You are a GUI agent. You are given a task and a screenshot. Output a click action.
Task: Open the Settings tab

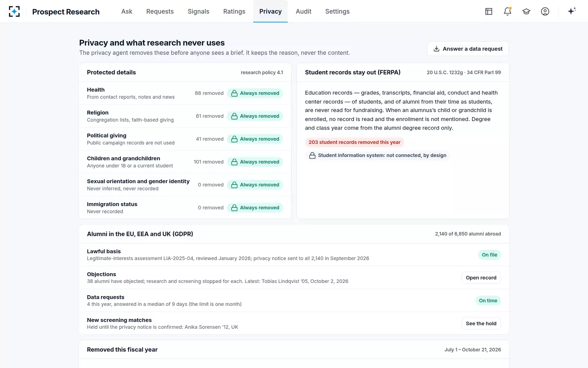(337, 11)
